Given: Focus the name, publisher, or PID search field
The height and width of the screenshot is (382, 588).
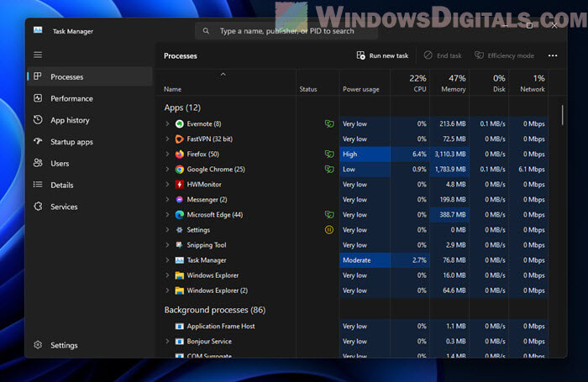Looking at the screenshot, I should [286, 31].
